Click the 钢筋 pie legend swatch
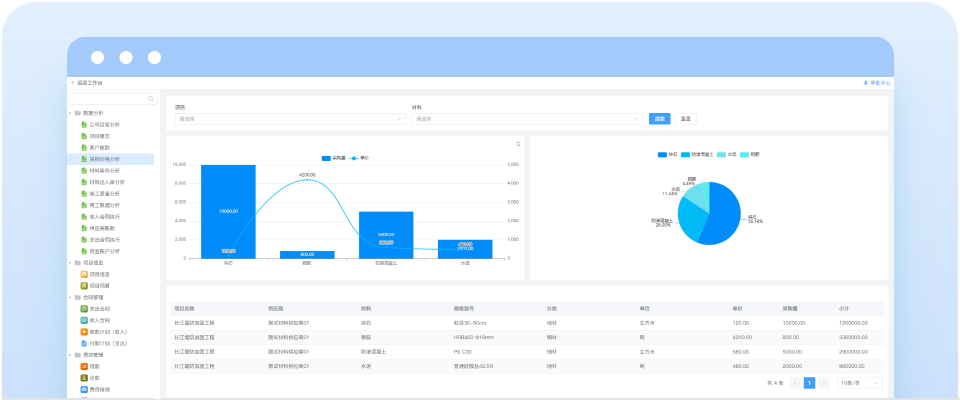Viewport: 960px width, 400px height. click(x=744, y=155)
